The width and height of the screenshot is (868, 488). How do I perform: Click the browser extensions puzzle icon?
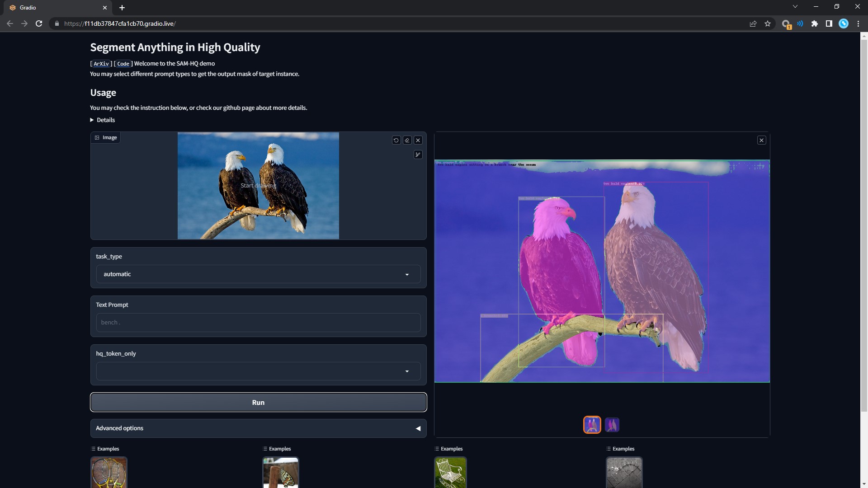pyautogui.click(x=814, y=24)
